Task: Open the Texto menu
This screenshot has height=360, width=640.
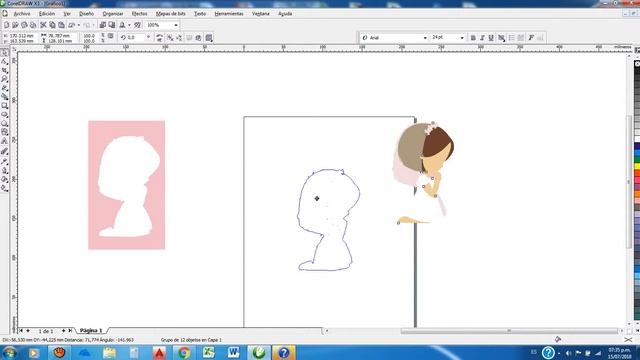Action: click(x=200, y=13)
